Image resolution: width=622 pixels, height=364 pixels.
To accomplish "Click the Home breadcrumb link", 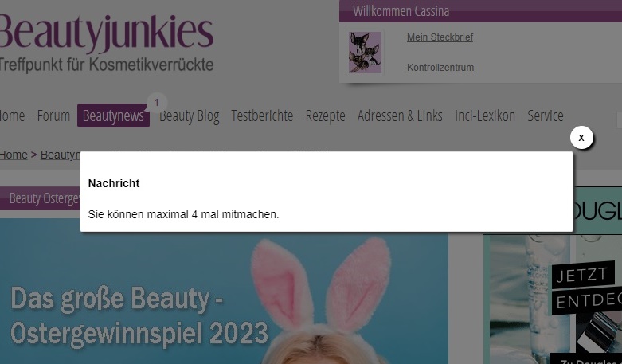I will [x=14, y=155].
